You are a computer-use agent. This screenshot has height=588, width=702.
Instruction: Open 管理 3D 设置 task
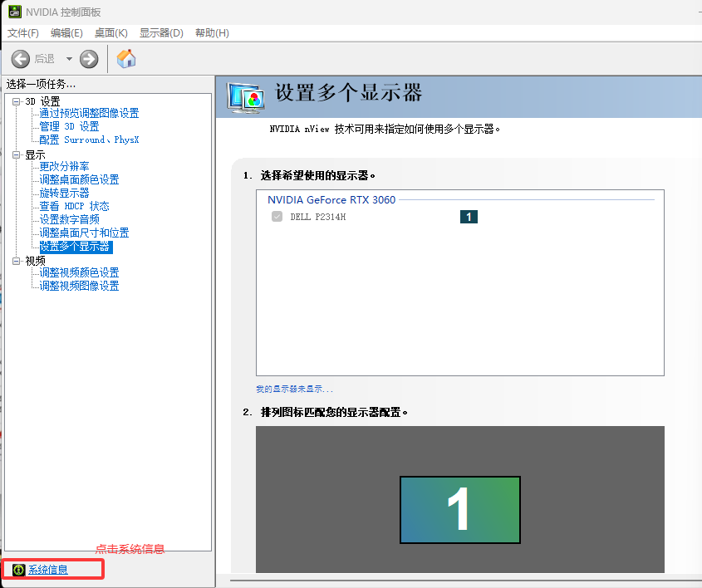coord(70,126)
